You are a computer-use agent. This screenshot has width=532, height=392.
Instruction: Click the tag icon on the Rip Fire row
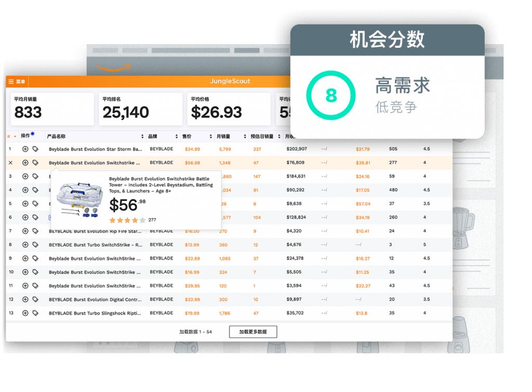[x=35, y=230]
